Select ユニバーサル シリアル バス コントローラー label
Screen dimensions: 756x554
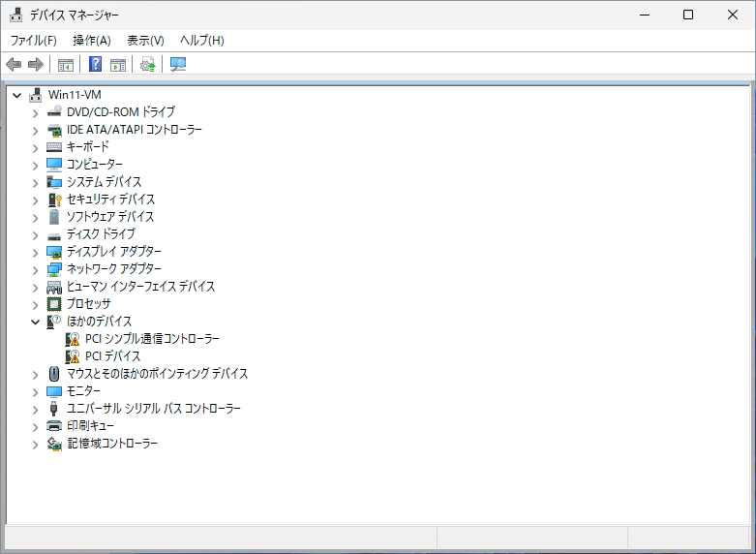pos(154,409)
